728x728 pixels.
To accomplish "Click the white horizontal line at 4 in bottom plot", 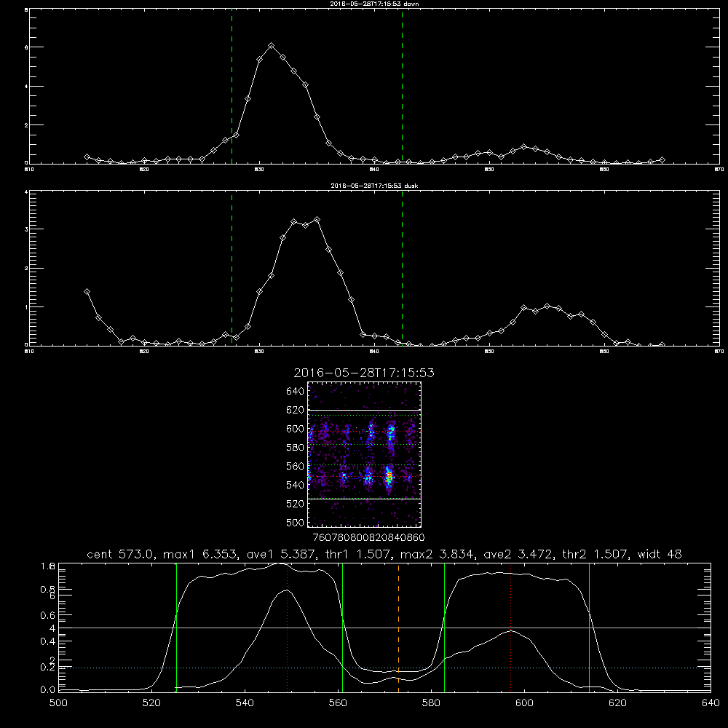I will pos(384,628).
